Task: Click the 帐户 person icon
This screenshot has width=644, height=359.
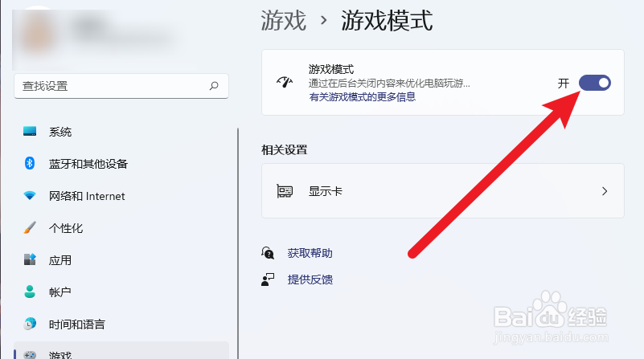Action: [30, 292]
